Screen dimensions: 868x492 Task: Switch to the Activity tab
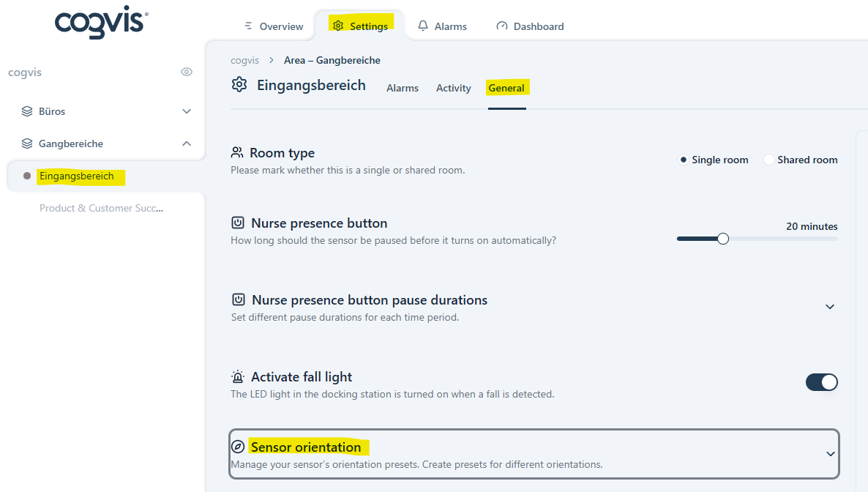(453, 88)
